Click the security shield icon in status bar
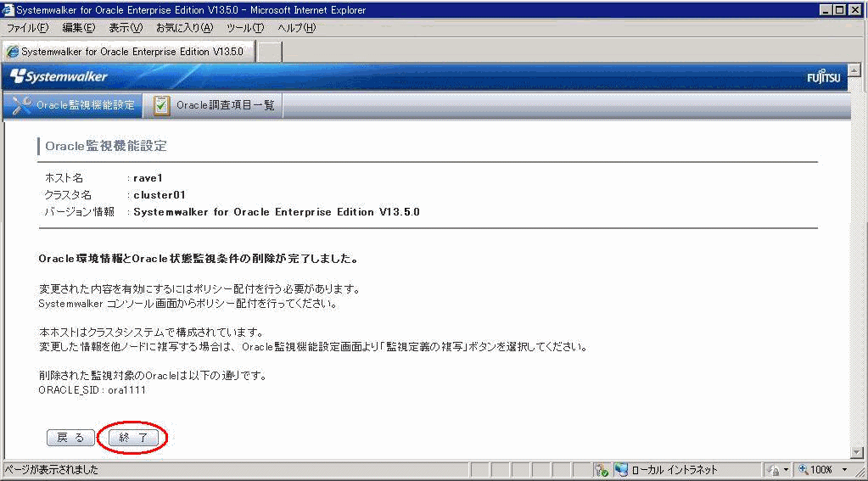The height and width of the screenshot is (481, 868). point(602,470)
